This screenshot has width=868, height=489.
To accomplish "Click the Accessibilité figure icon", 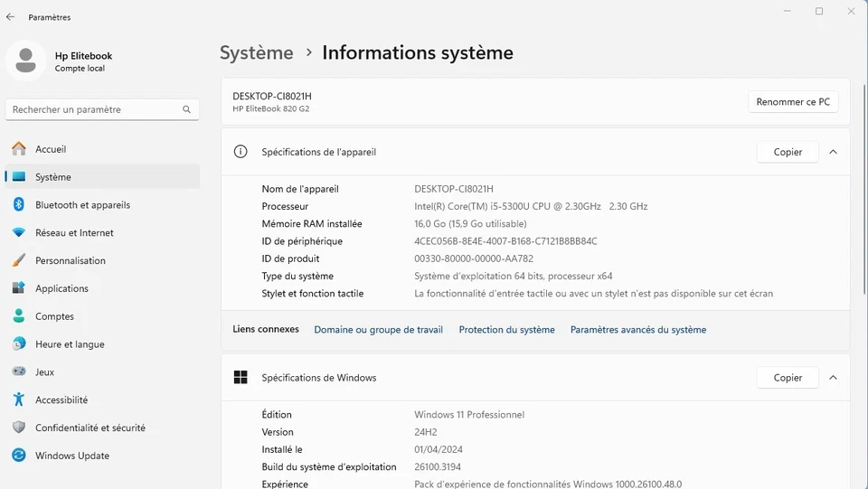I will pos(19,400).
